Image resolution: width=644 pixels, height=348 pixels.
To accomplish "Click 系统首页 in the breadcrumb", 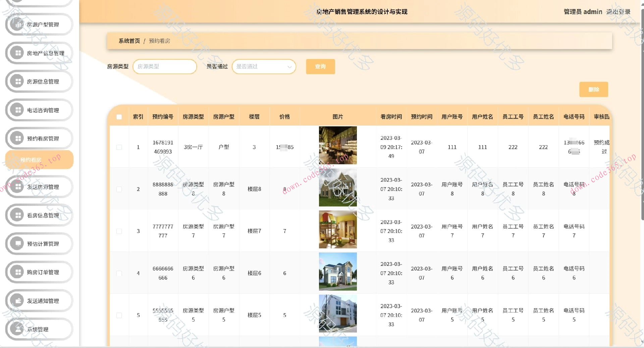I will (129, 41).
